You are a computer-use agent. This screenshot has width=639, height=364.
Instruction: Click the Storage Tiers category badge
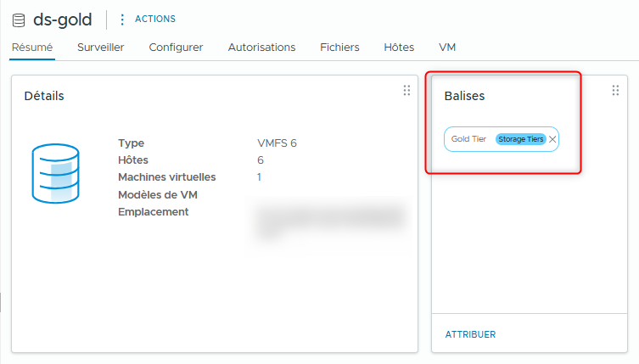click(520, 139)
